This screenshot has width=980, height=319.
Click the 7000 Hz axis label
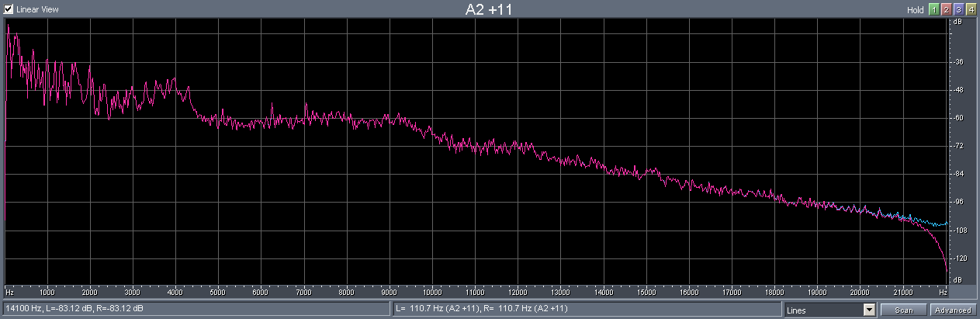pos(306,293)
